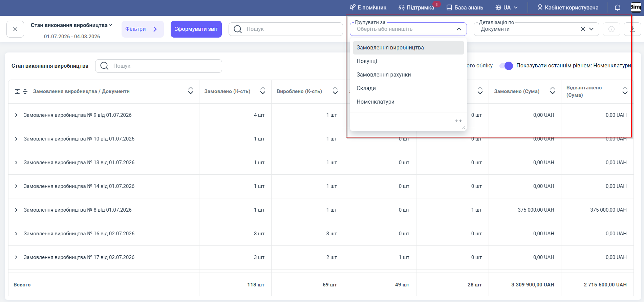Sort the column left of Замовлено (Сума)
This screenshot has height=302, width=644.
(480, 90)
